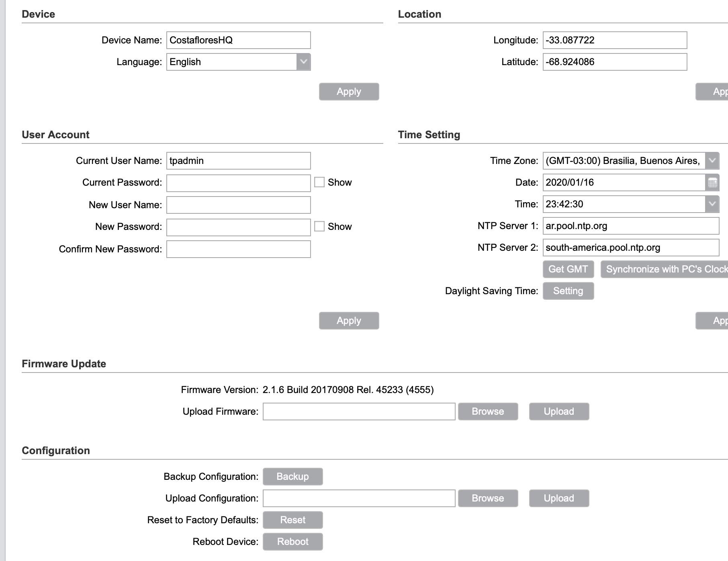Click Apply in the Device section

point(349,92)
